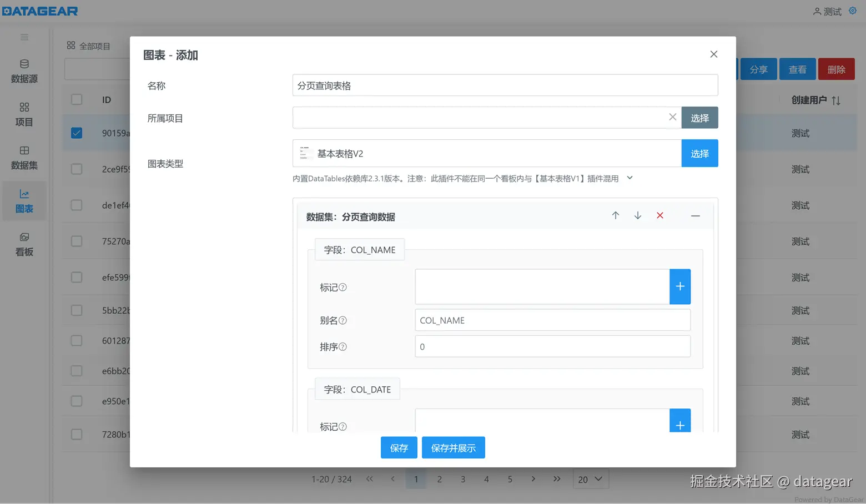Click the ID column header
This screenshot has height=504, width=866.
[x=107, y=100]
